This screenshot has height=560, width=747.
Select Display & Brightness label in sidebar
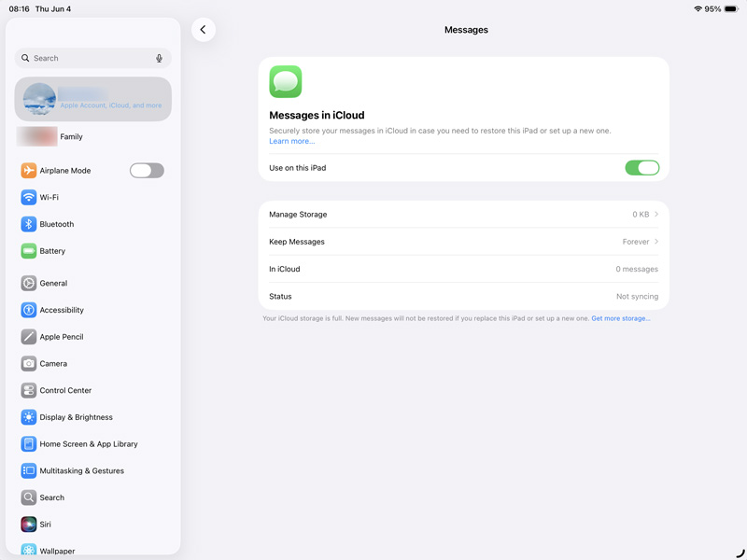[77, 417]
